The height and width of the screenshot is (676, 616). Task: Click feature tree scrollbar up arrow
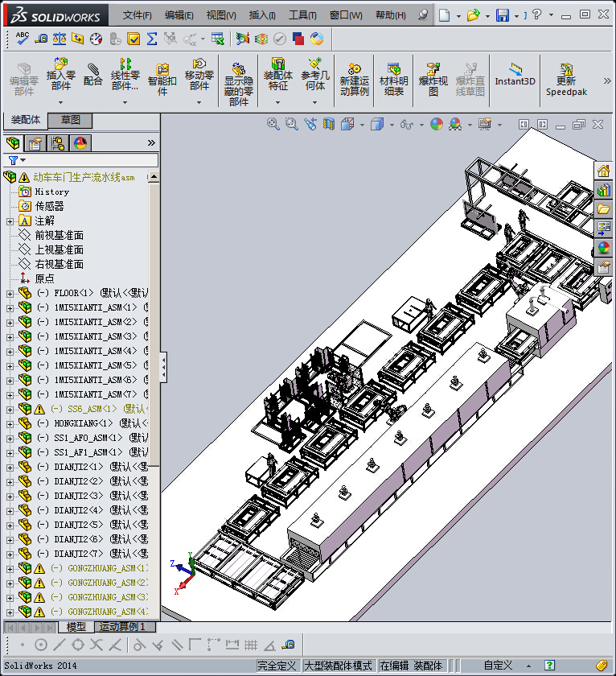(154, 176)
